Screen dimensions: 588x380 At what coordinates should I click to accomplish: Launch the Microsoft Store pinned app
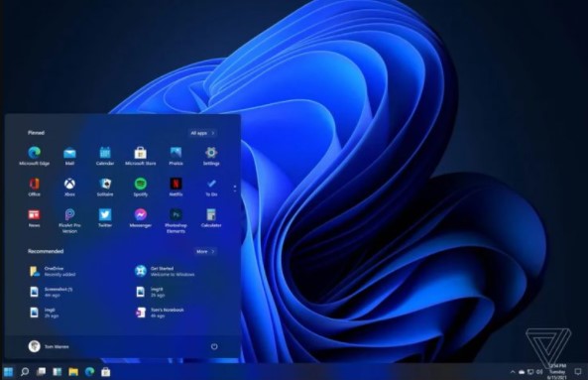(140, 156)
